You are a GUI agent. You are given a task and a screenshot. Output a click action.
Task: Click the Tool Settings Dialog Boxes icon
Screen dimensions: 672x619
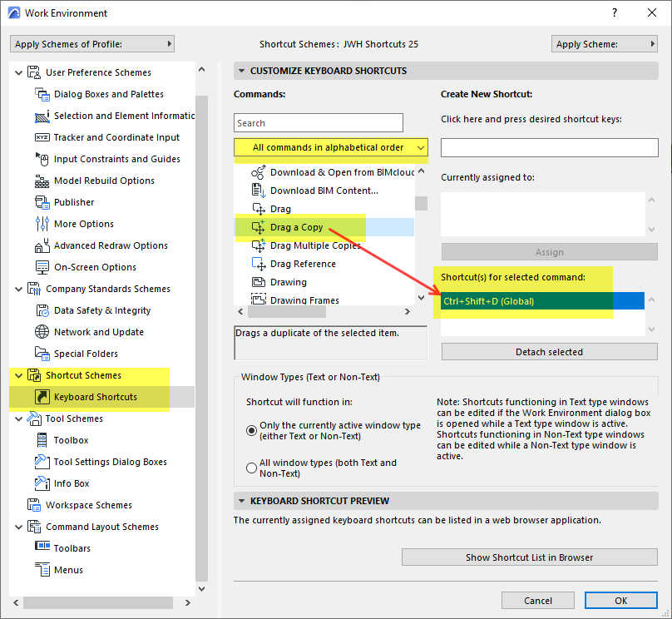[x=42, y=462]
